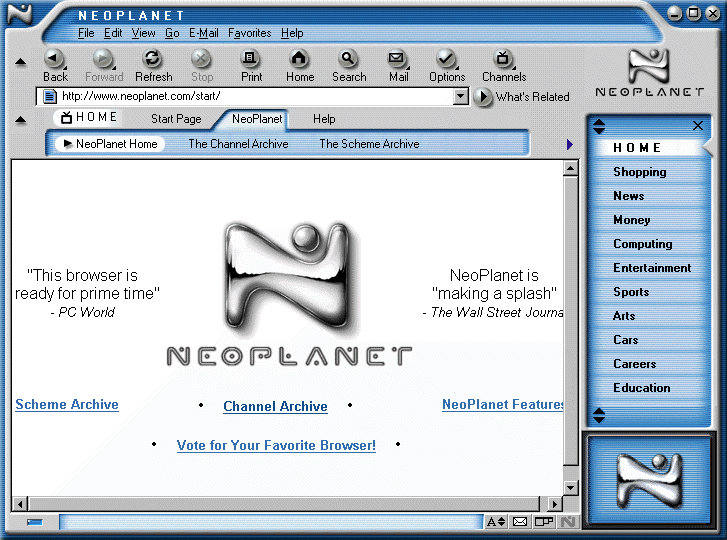727x540 pixels.
Task: Click the HOME channel button
Action: 89,117
